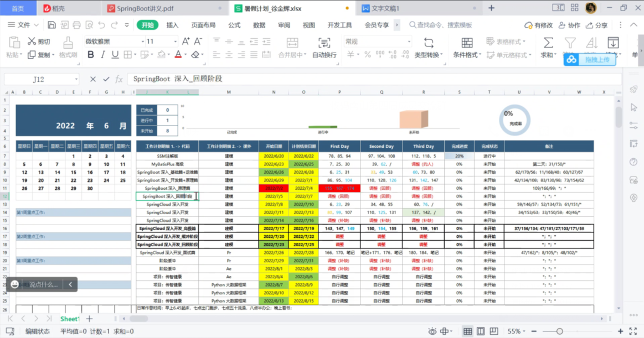Click the insert function fx icon

[x=119, y=79]
